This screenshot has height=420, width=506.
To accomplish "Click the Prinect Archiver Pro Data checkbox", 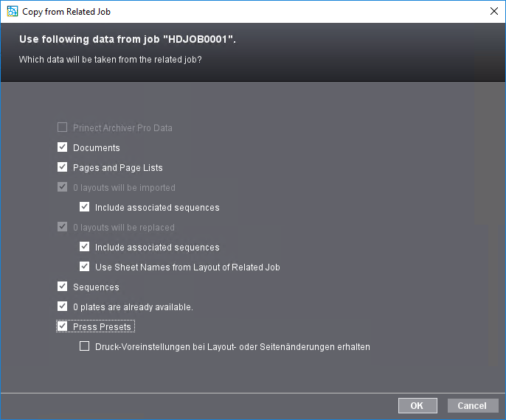I will (x=62, y=127).
